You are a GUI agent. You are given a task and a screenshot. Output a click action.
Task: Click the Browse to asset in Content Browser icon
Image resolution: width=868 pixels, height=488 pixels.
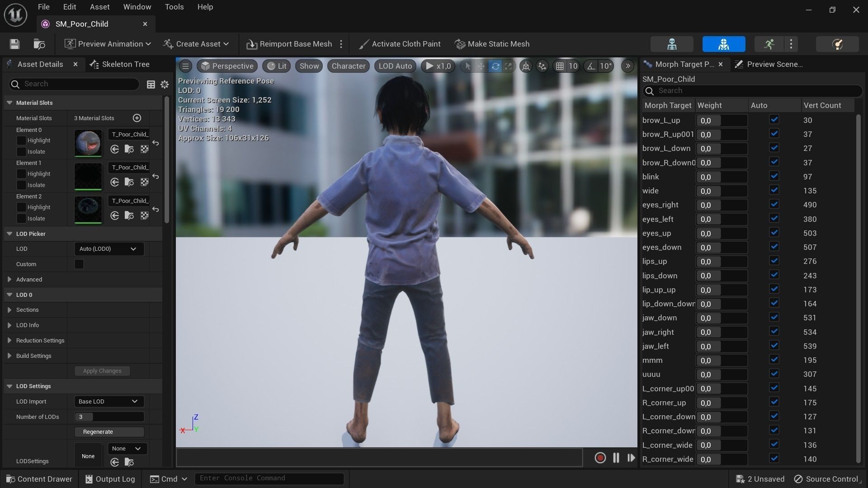coord(39,44)
